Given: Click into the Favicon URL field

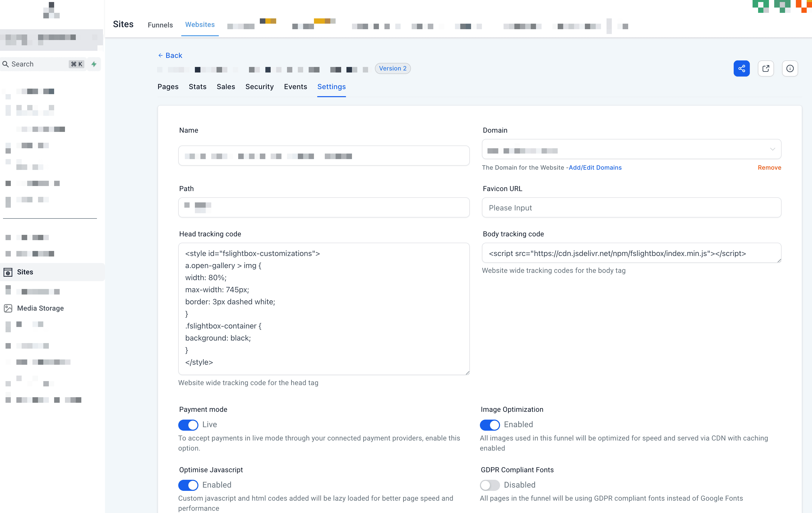Looking at the screenshot, I should pyautogui.click(x=631, y=208).
